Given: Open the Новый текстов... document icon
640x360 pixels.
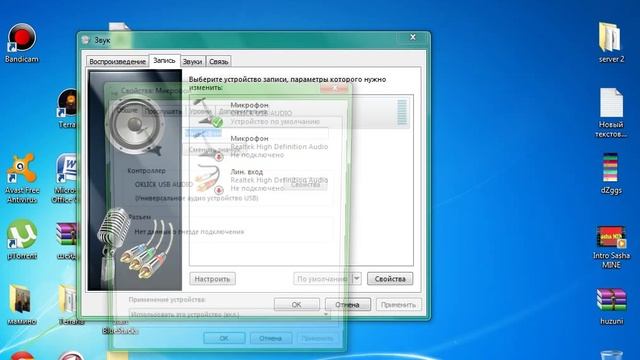Looking at the screenshot, I should pos(611,113).
